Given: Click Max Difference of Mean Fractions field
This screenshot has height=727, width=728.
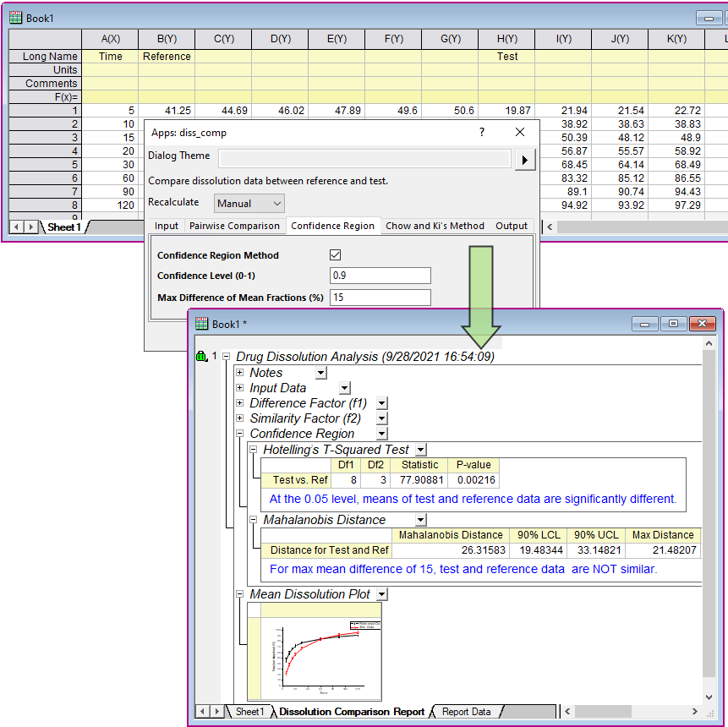Looking at the screenshot, I should (x=380, y=297).
